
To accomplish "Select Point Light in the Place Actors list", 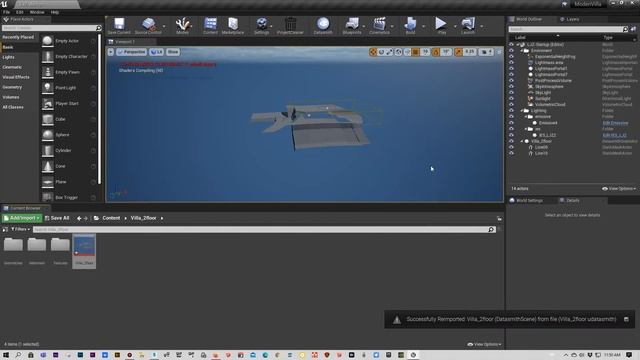I will coord(69,88).
